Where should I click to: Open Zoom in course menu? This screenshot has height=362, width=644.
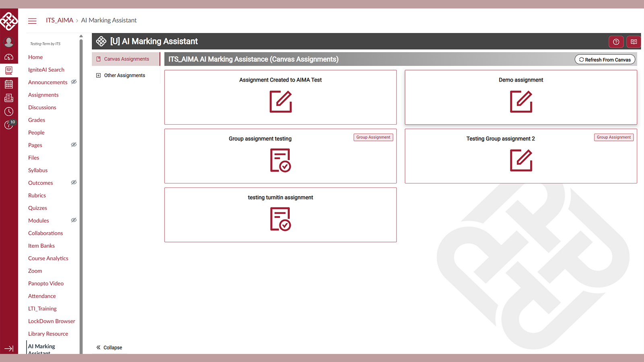35,271
